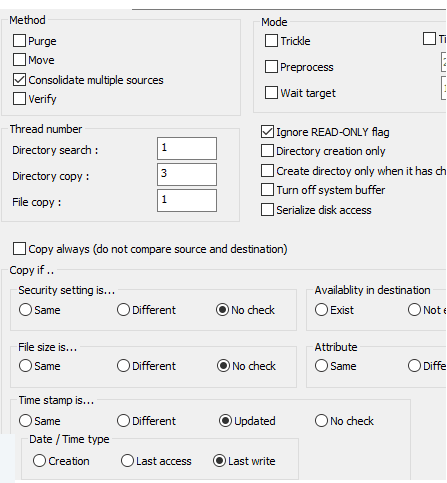The image size is (447, 483).
Task: Click the File copy thread field
Action: (x=187, y=200)
